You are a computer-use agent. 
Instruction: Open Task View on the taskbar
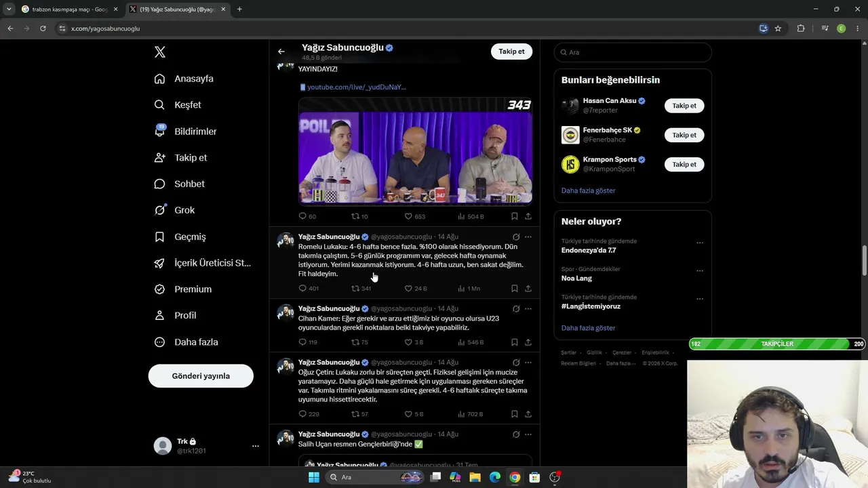coord(435,477)
